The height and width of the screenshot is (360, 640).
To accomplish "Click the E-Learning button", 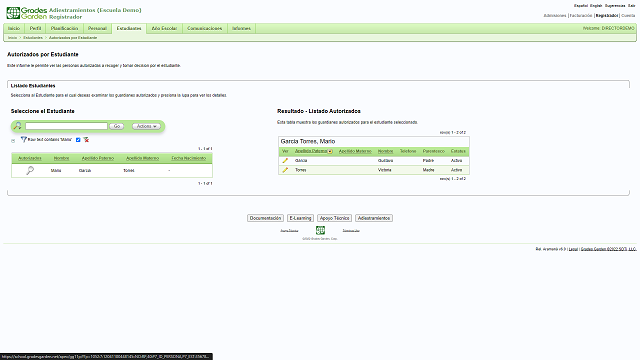I will pyautogui.click(x=300, y=218).
